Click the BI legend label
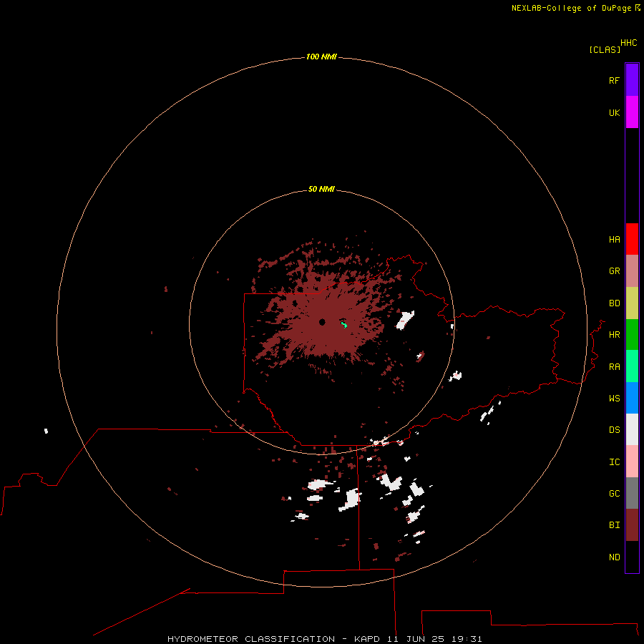Screen dimensions: 644x644 pos(614,525)
